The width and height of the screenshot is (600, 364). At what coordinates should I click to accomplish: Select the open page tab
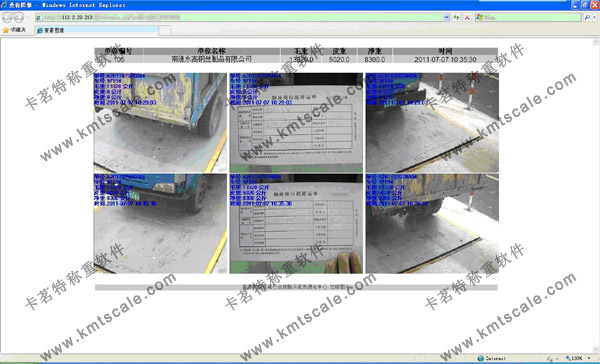[96, 30]
